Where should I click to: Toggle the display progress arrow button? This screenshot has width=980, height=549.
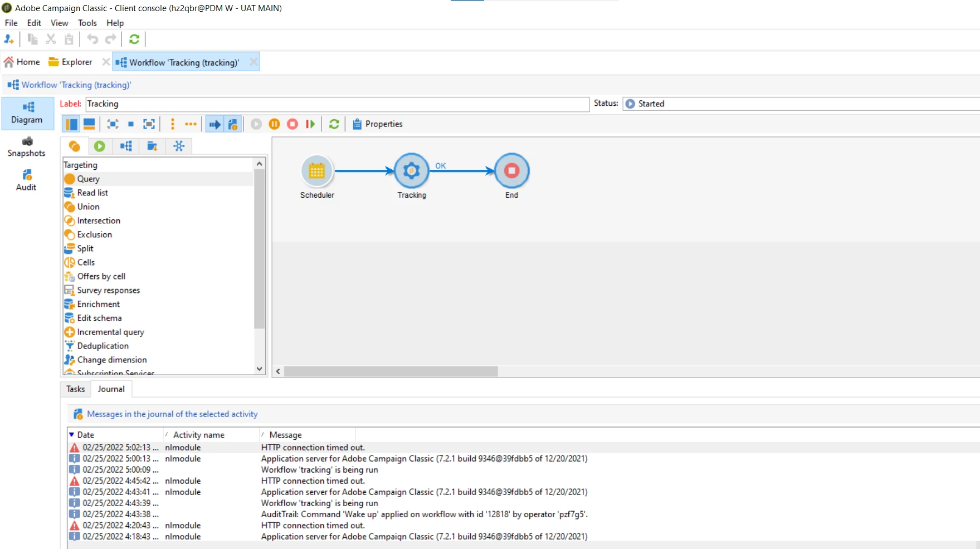pyautogui.click(x=214, y=124)
